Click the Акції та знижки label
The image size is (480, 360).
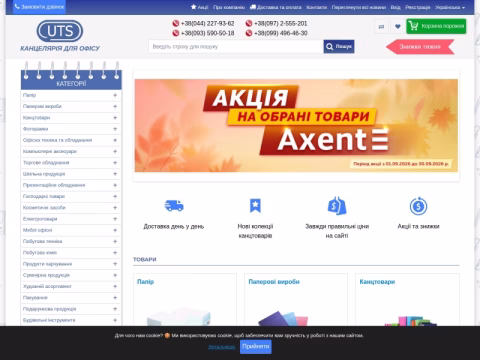pos(418,226)
